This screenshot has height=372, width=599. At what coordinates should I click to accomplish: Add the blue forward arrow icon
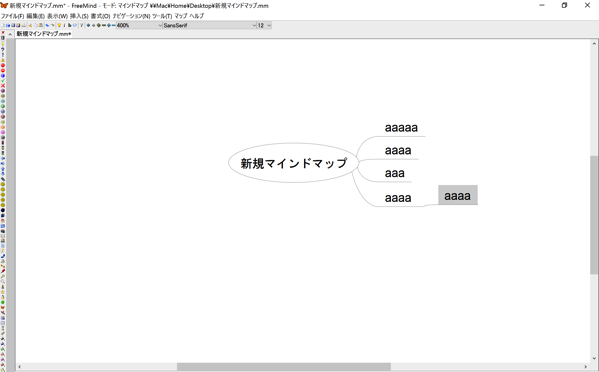point(3,163)
